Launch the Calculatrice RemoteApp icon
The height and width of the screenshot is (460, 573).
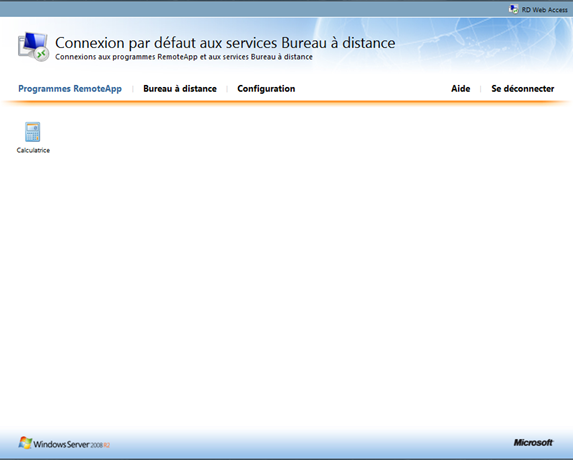[33, 132]
